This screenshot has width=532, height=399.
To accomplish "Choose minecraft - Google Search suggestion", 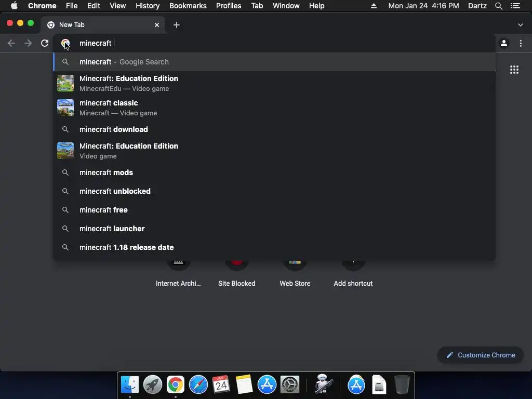I will [274, 62].
